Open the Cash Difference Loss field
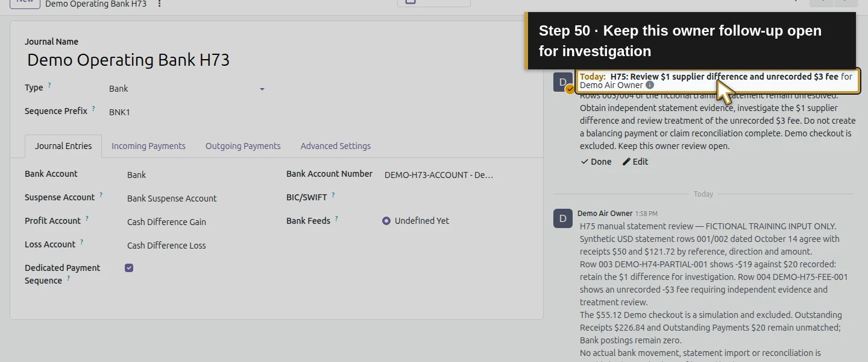This screenshot has width=868, height=362. [x=196, y=246]
